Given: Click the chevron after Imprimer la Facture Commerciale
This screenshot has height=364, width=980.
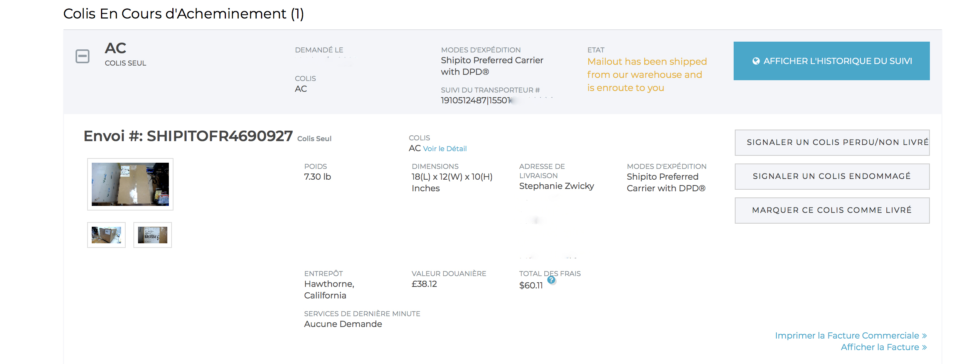Looking at the screenshot, I should (924, 335).
